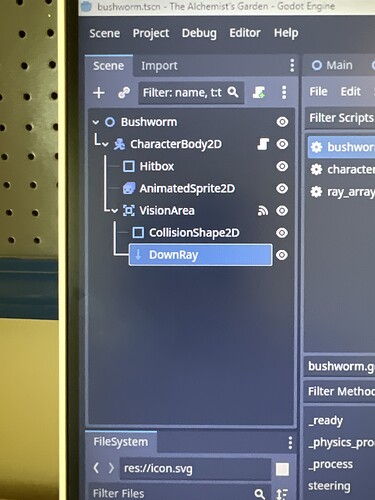Toggle the DownRay visibility eye
Screen dimensions: 375x500
click(282, 255)
